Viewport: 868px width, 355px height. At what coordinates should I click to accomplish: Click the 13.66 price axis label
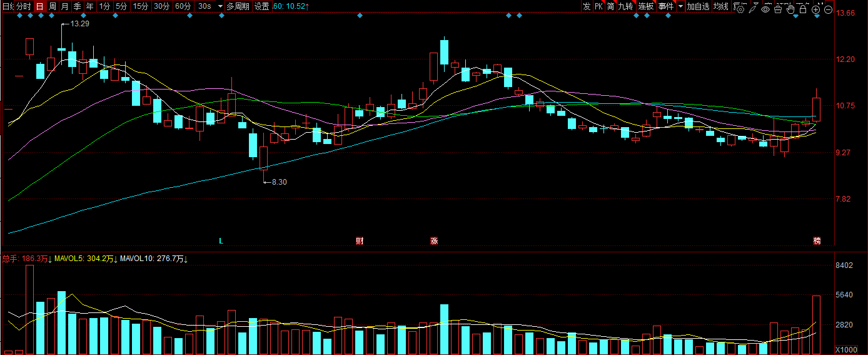click(x=846, y=13)
